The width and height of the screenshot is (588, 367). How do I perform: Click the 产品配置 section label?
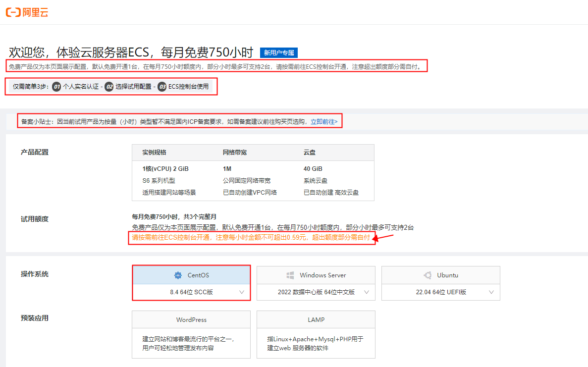click(35, 152)
